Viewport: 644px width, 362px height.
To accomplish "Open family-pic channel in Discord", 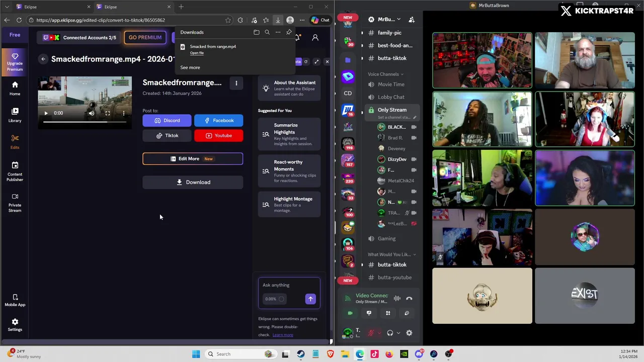I will click(389, 33).
